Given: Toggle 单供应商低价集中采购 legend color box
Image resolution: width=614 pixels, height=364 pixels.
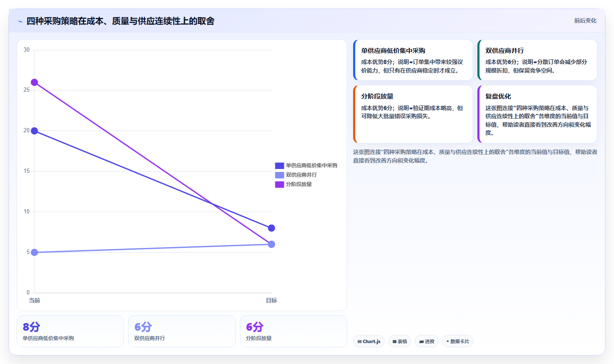Looking at the screenshot, I should point(279,166).
